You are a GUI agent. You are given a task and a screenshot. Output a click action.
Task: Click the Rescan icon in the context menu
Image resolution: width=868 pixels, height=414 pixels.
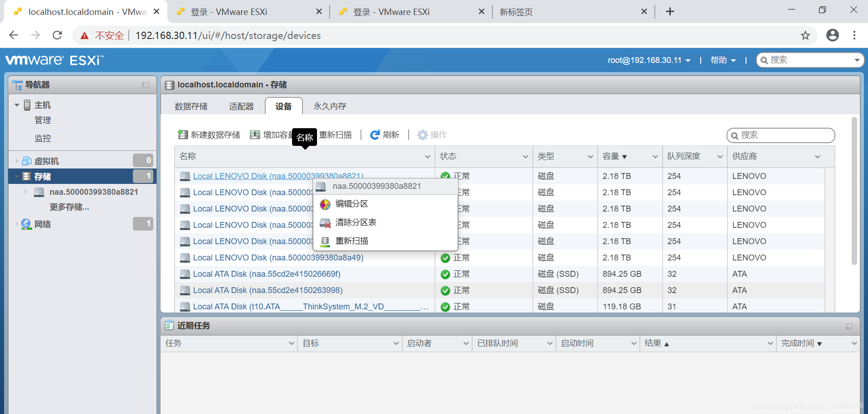click(325, 241)
